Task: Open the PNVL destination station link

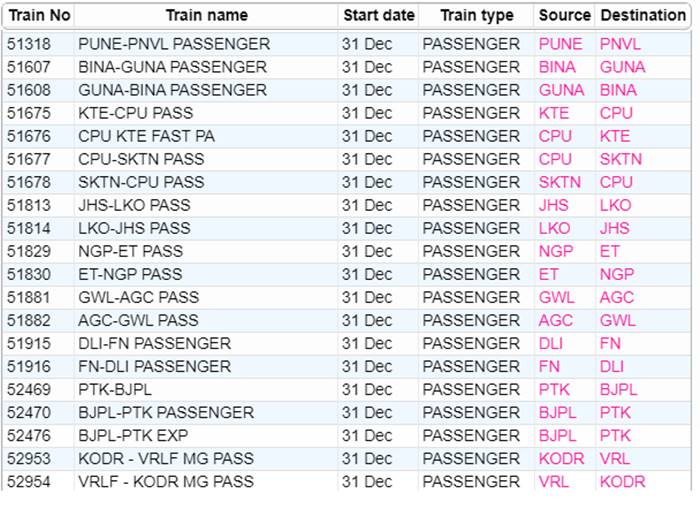Action: coord(620,44)
